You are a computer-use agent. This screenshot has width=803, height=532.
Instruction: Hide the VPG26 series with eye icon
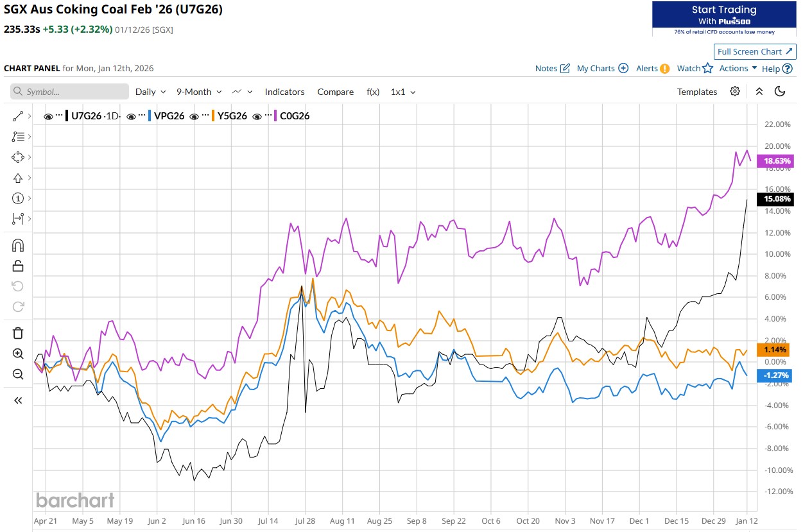132,116
